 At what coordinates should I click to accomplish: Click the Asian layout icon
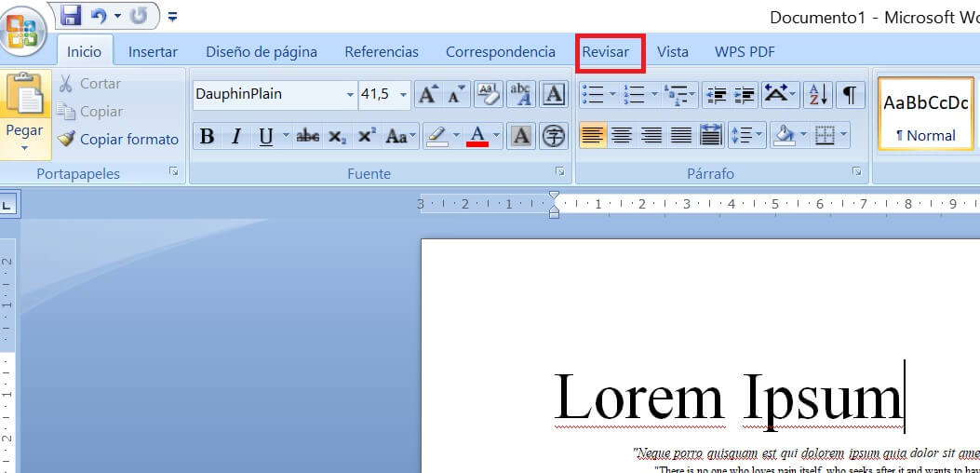click(780, 94)
